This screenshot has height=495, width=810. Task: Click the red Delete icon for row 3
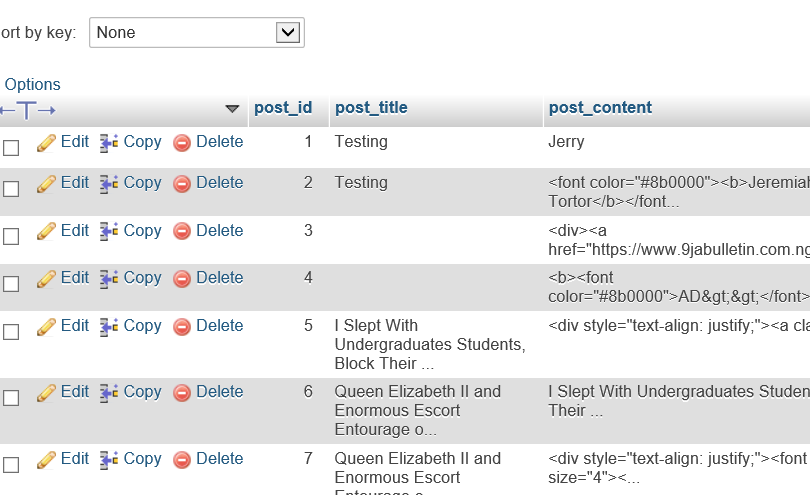click(182, 231)
